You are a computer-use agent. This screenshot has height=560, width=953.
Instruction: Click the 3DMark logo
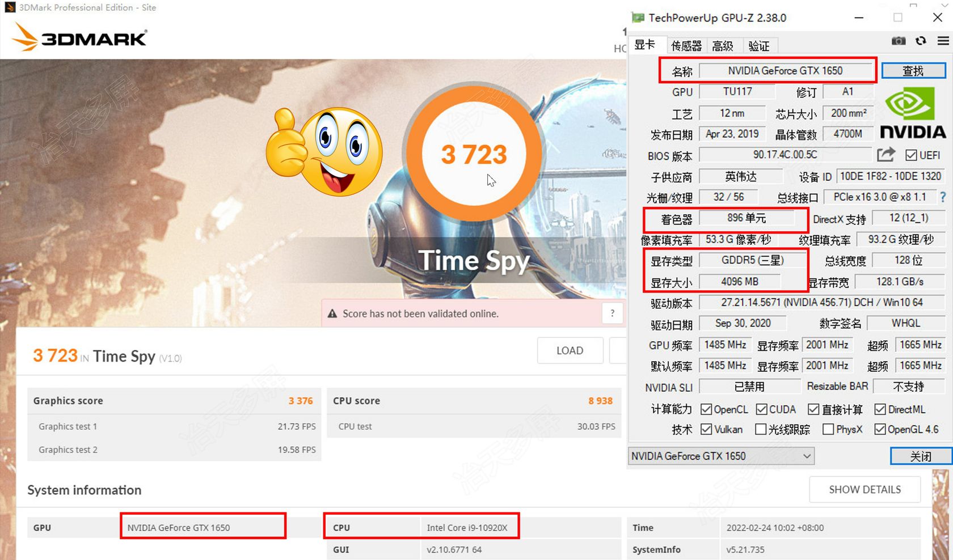pyautogui.click(x=79, y=37)
